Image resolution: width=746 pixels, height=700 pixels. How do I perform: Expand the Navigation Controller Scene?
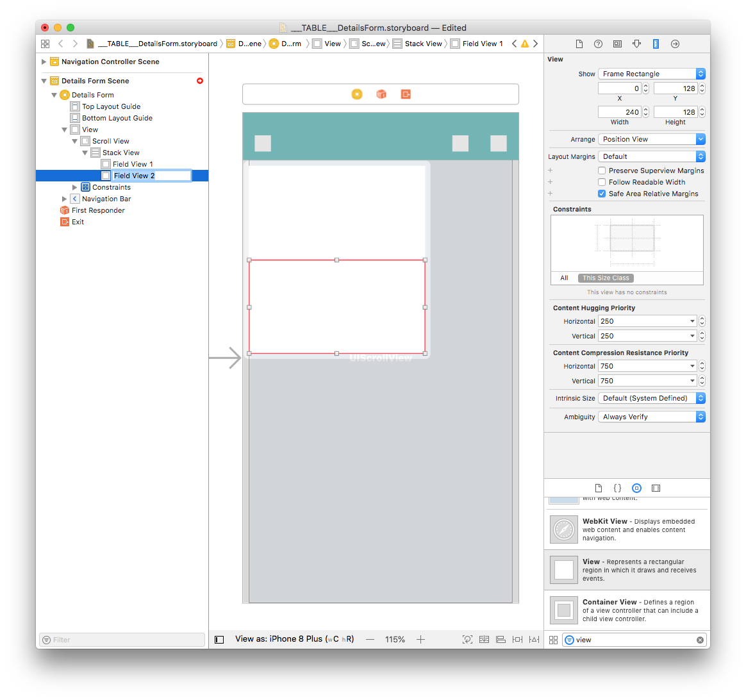(x=44, y=62)
